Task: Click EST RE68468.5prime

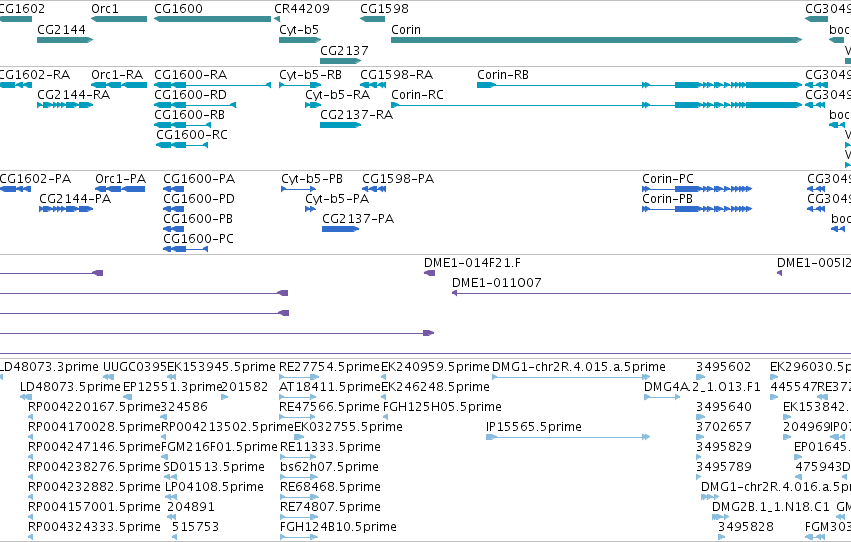Action: click(330, 488)
